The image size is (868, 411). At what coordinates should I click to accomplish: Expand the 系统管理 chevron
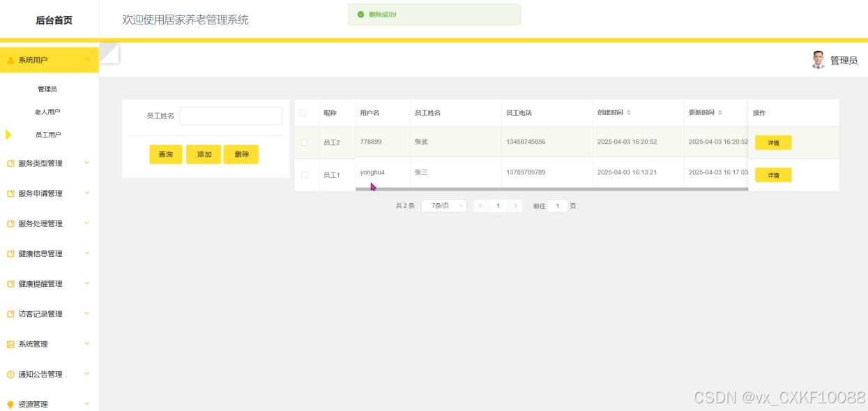coord(87,343)
